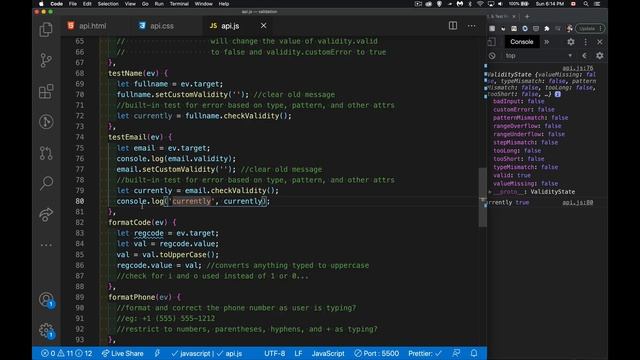Open the browser profile avatar
The image size is (640, 360).
pos(569,29)
